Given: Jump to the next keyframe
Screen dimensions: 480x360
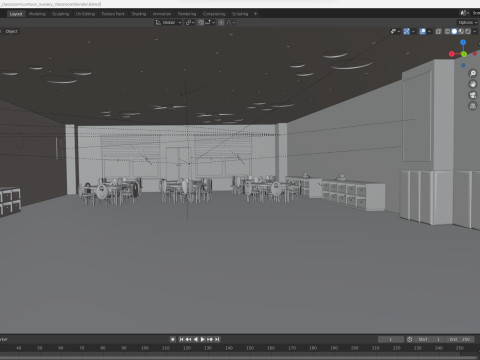Looking at the screenshot, I should pyautogui.click(x=210, y=339).
